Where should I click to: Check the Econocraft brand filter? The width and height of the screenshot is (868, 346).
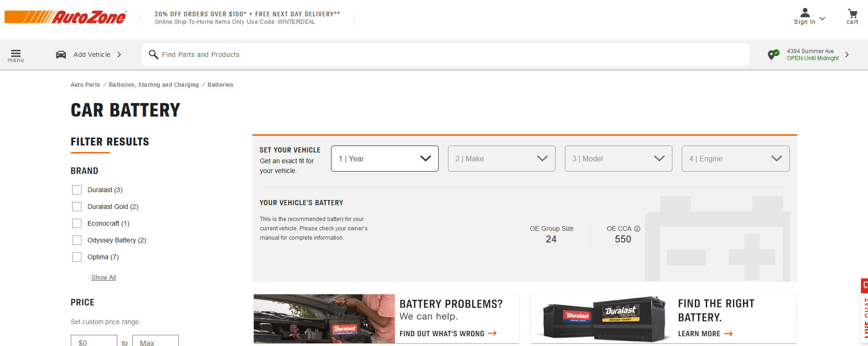(x=77, y=223)
